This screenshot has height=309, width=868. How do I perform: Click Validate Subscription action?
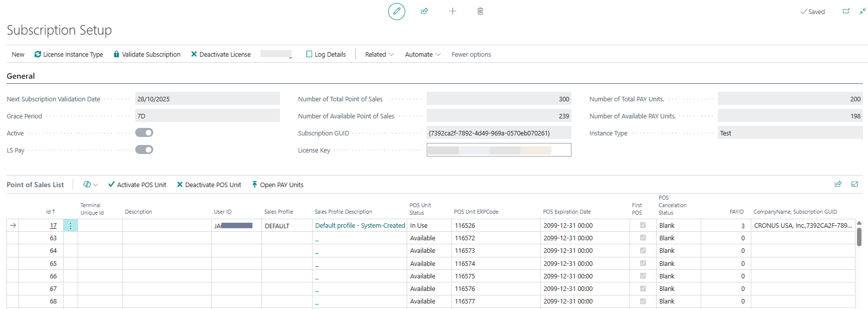(147, 54)
